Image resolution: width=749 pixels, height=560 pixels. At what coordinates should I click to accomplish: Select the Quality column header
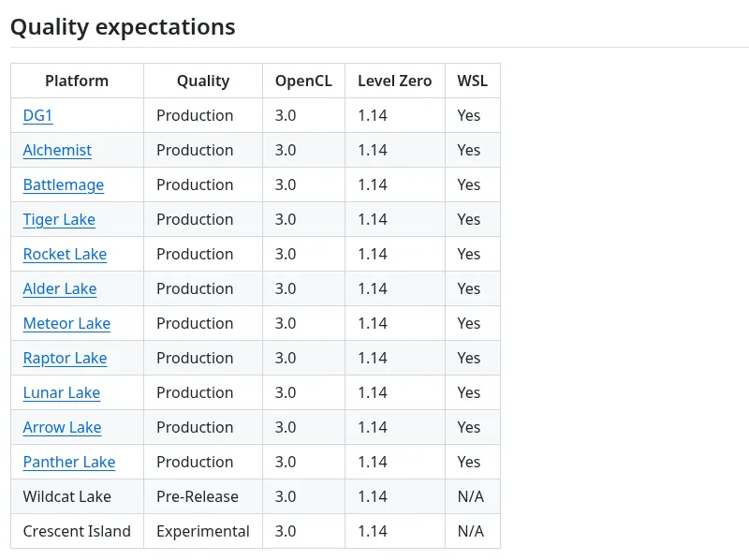203,81
